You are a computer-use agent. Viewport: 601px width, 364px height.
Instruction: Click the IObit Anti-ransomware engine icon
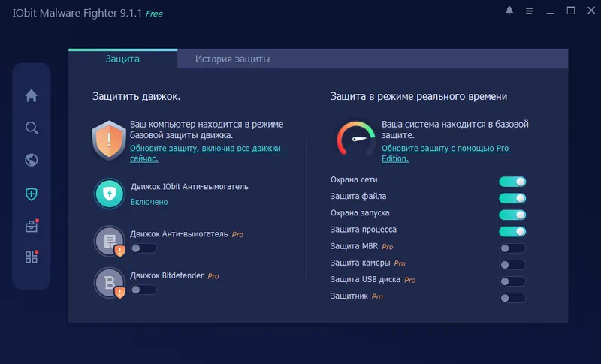pos(110,194)
